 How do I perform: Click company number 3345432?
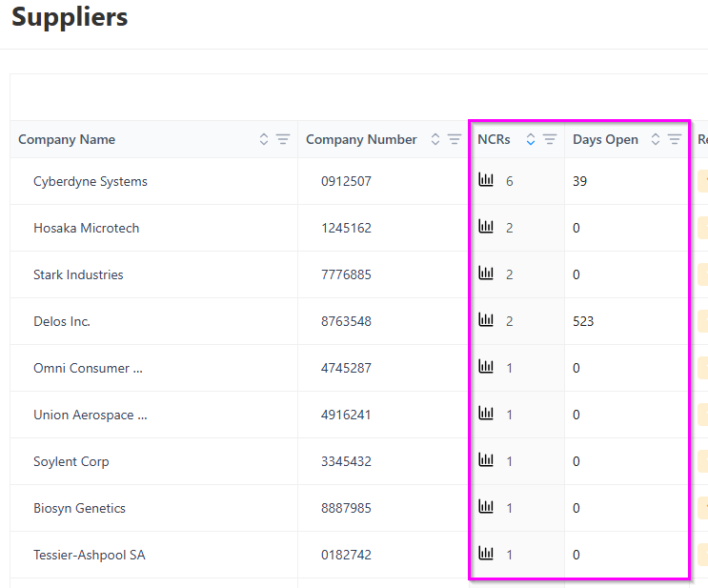346,461
